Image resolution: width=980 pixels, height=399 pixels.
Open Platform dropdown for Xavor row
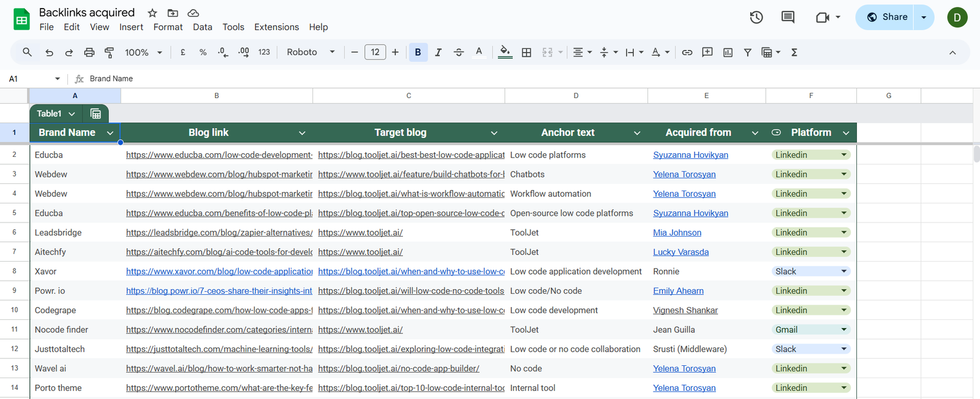843,272
